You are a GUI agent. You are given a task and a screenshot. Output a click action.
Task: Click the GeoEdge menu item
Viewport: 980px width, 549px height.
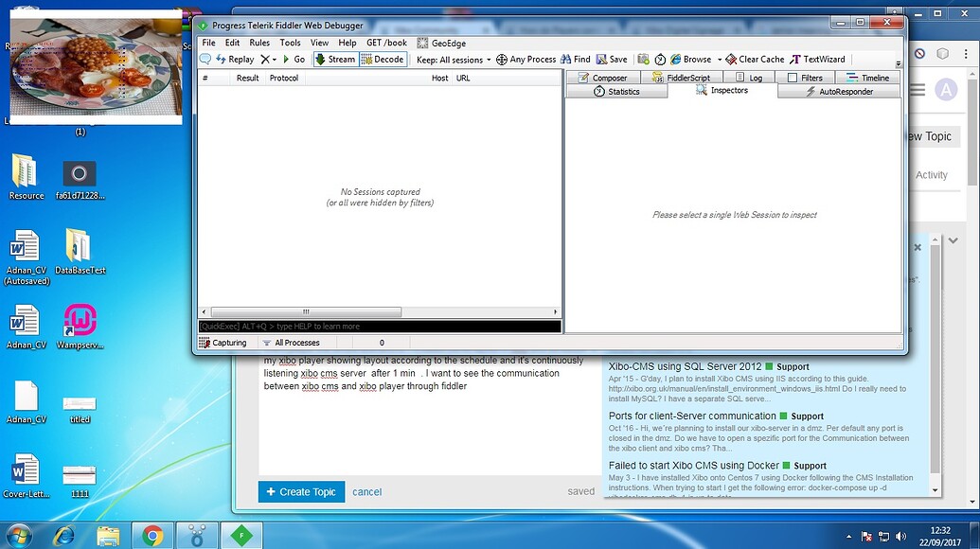[442, 44]
